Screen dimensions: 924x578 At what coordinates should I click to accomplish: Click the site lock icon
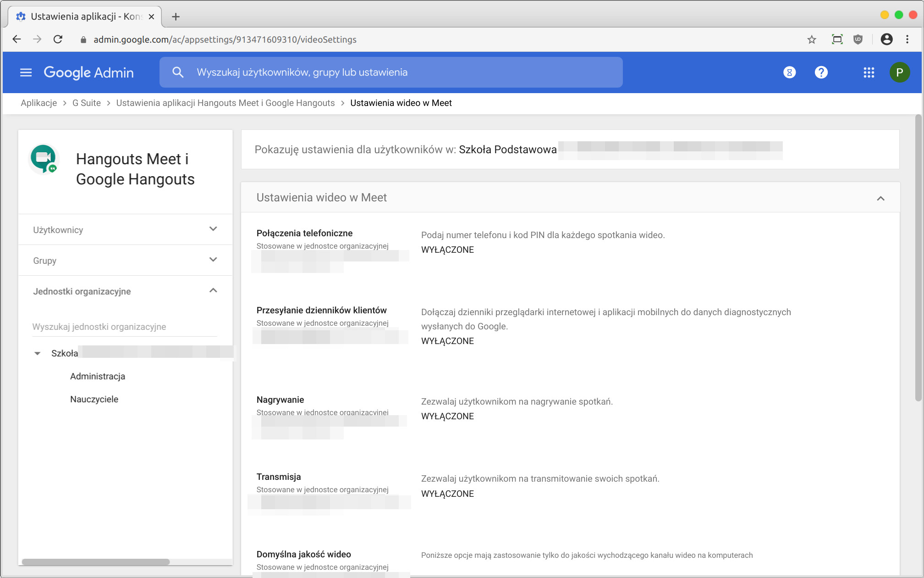click(x=83, y=40)
